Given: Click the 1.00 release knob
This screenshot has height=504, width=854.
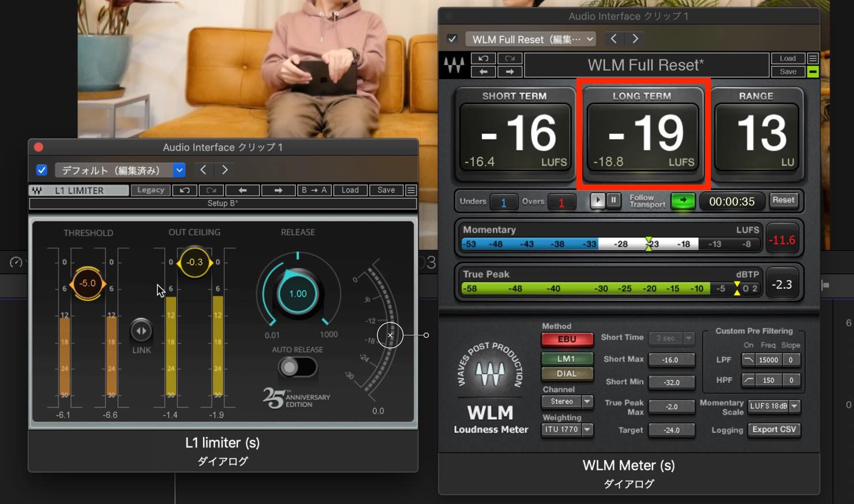Looking at the screenshot, I should 298,294.
